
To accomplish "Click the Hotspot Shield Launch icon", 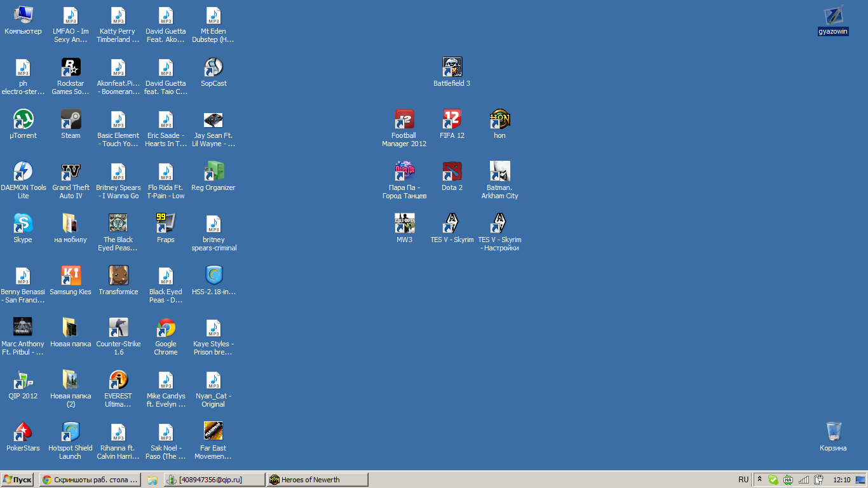I will pyautogui.click(x=71, y=441).
